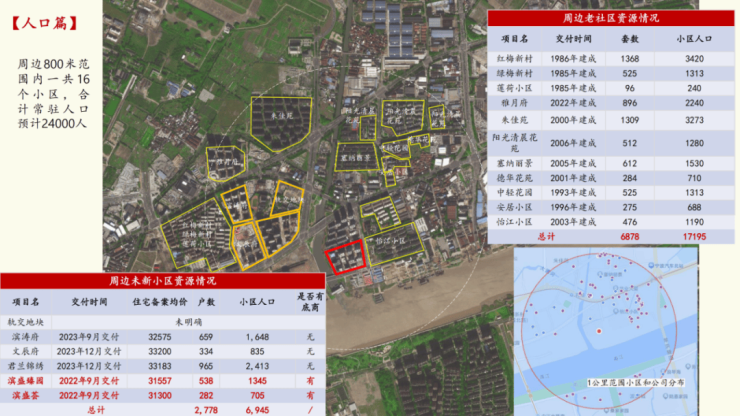Click the 33200 price cell

[160, 352]
